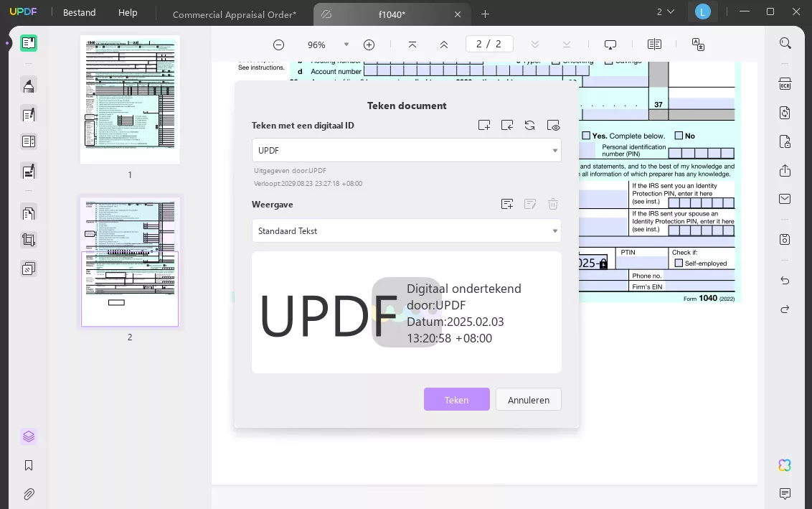Save the document with the disk icon
Viewport: 812px width, 509px height.
point(785,240)
